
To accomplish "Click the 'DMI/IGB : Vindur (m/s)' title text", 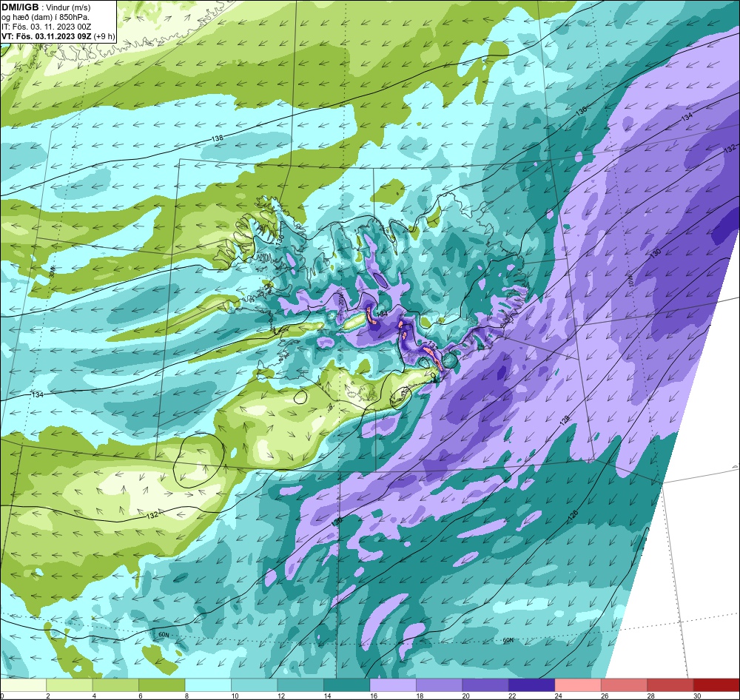I will click(x=47, y=7).
